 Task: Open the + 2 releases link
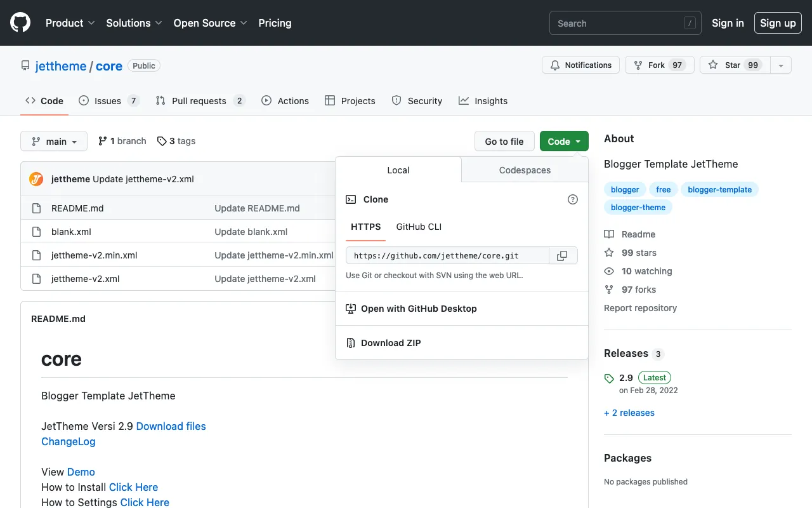coord(629,413)
